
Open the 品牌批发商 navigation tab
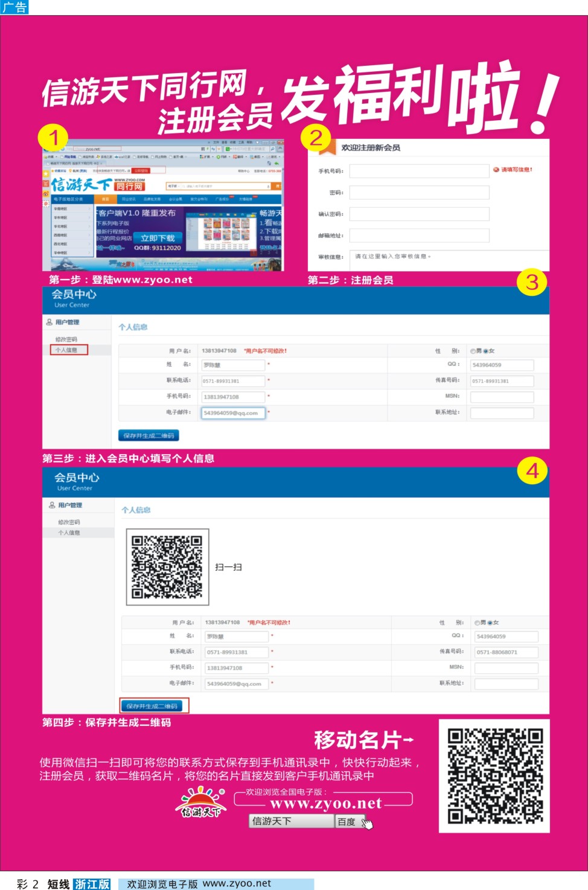coord(152,199)
